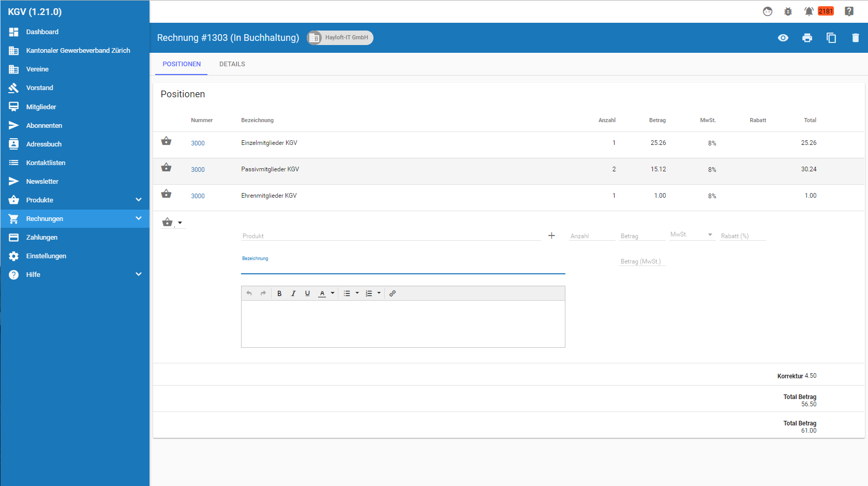Click the print invoice icon
The image size is (868, 486).
coord(807,38)
